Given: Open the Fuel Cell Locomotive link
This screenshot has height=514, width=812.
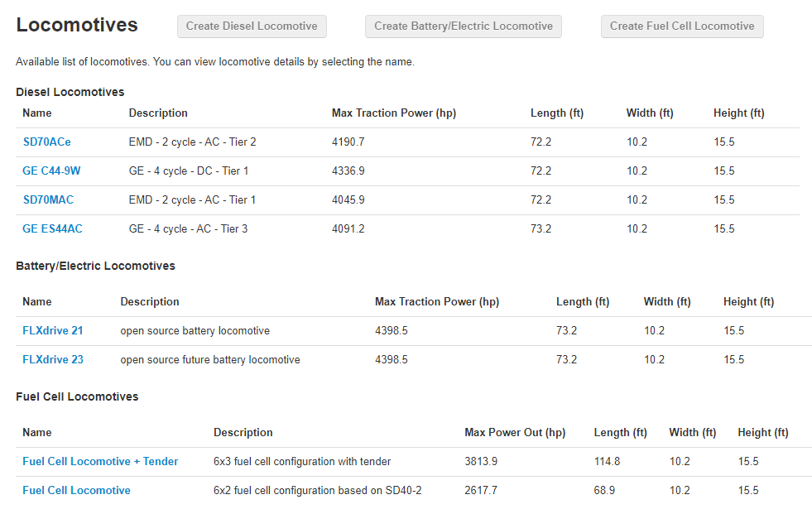Looking at the screenshot, I should tap(77, 490).
